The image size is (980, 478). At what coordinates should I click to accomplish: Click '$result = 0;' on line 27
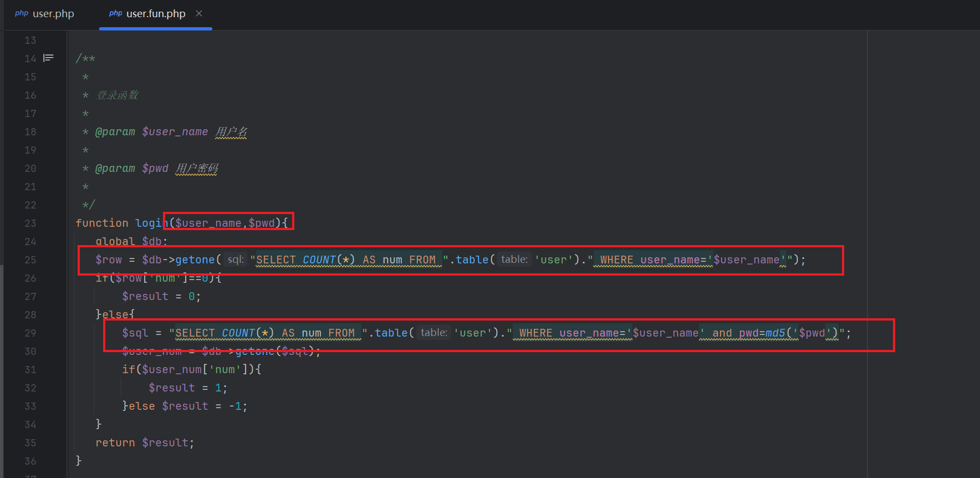(161, 297)
